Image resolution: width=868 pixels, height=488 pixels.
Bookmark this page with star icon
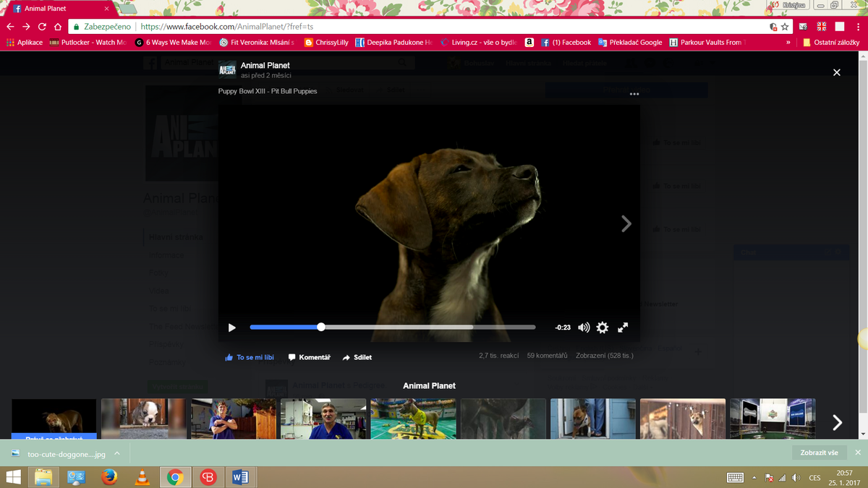pos(785,26)
